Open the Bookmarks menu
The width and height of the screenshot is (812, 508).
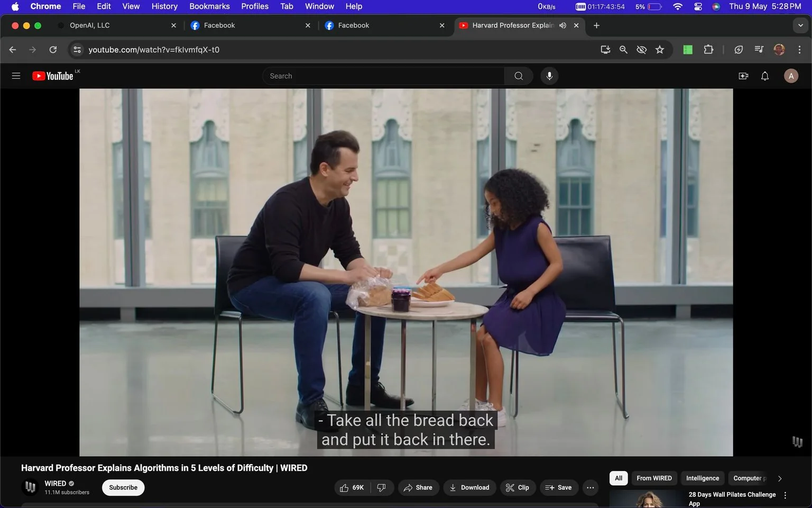tap(209, 6)
